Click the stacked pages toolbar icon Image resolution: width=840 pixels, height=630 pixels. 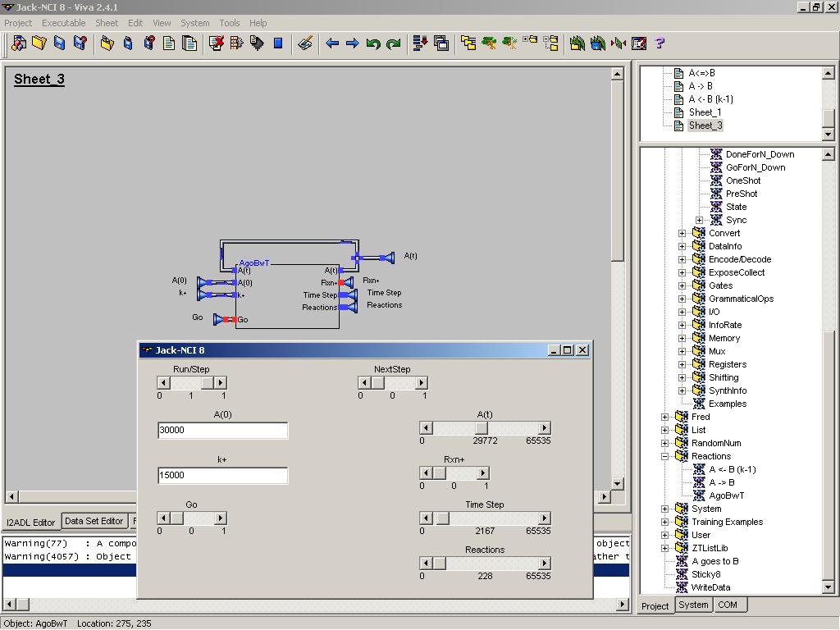coord(189,43)
